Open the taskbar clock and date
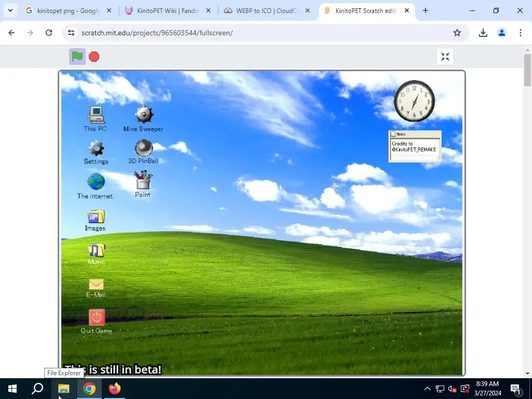 click(x=487, y=389)
